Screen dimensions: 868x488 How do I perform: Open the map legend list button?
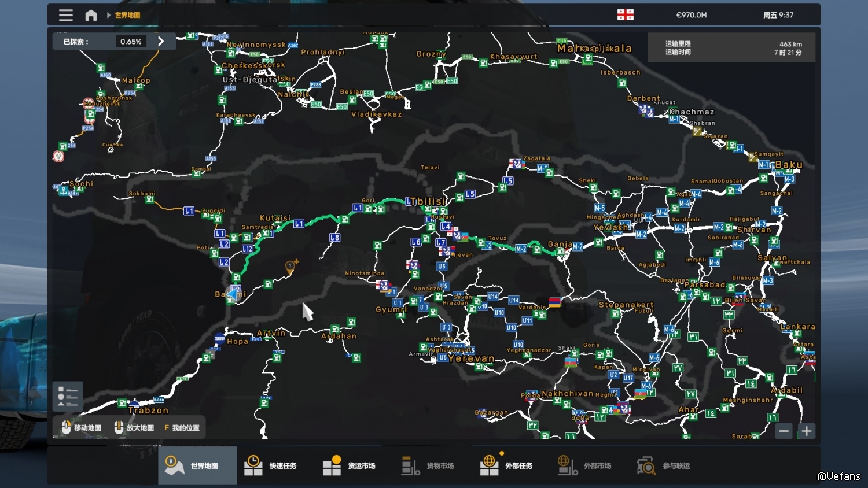tap(68, 396)
